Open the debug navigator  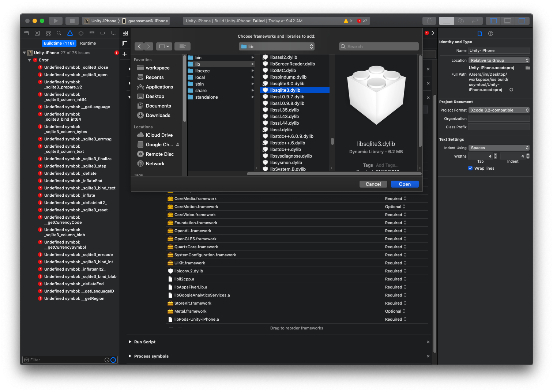92,33
